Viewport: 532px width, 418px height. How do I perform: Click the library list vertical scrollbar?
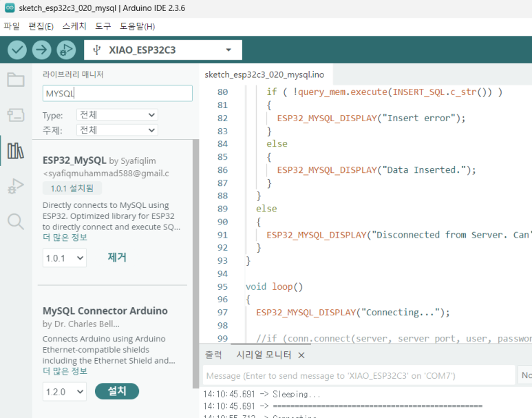(195, 264)
